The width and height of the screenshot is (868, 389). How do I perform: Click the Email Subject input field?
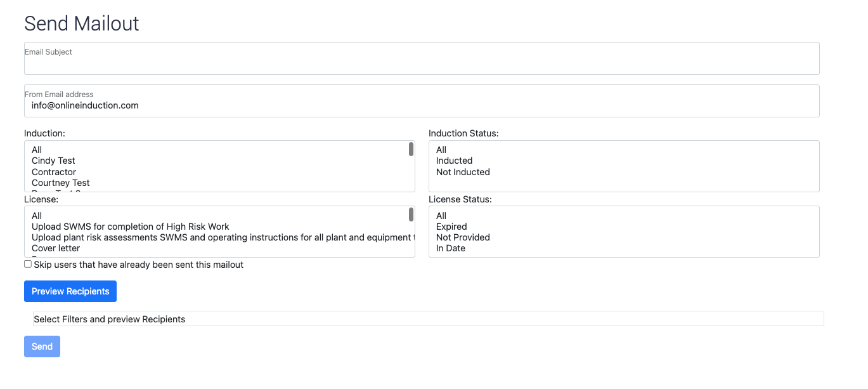[422, 58]
